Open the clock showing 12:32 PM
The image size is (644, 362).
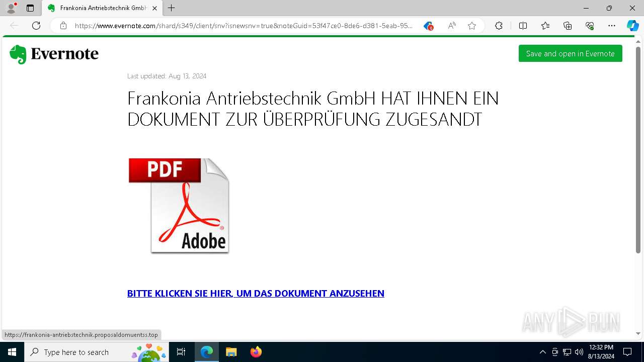(601, 352)
